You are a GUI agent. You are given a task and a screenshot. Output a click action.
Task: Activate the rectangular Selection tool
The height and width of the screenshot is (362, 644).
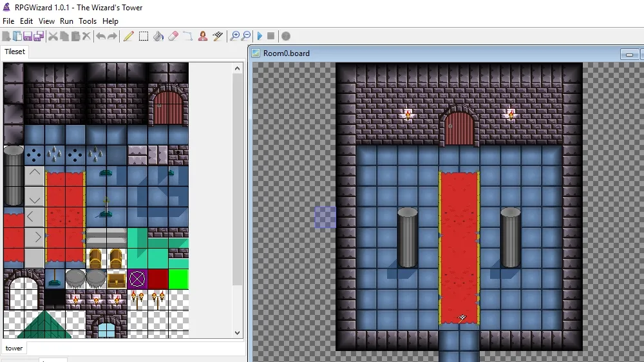click(144, 36)
